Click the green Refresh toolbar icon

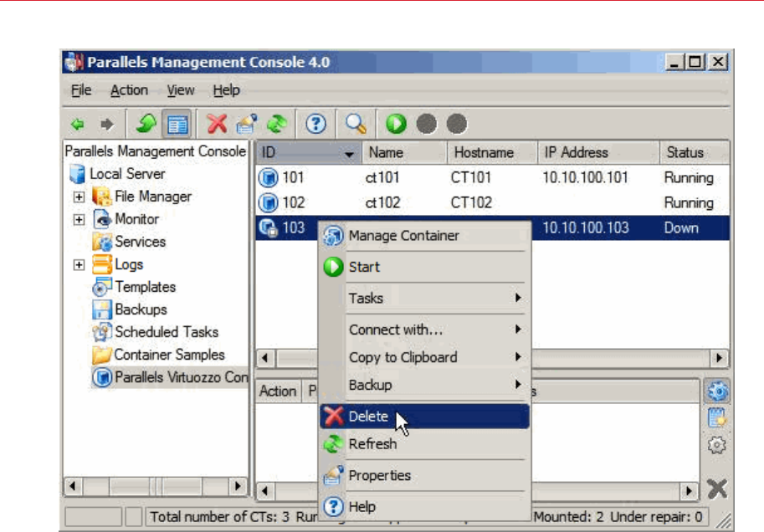(277, 124)
